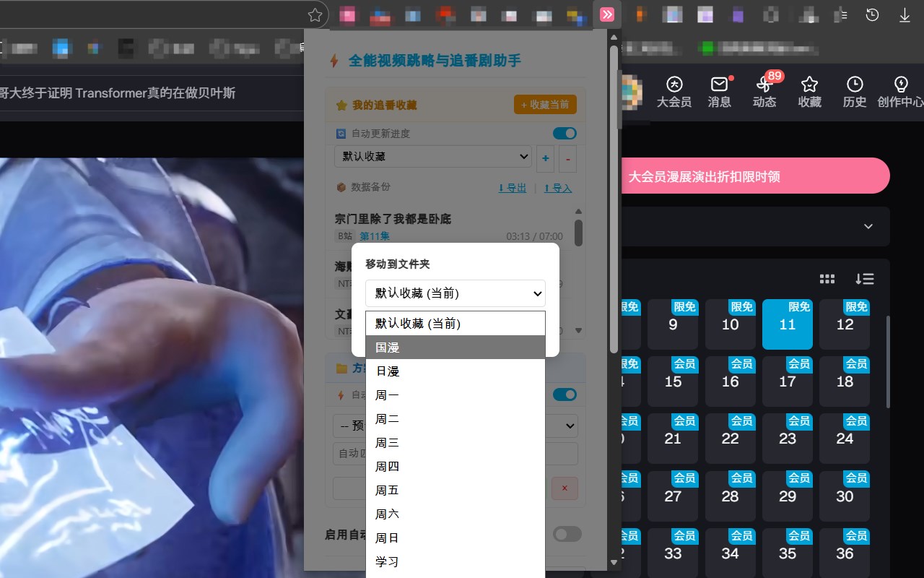
Task: Pick 周五 folder option
Action: [x=455, y=491]
